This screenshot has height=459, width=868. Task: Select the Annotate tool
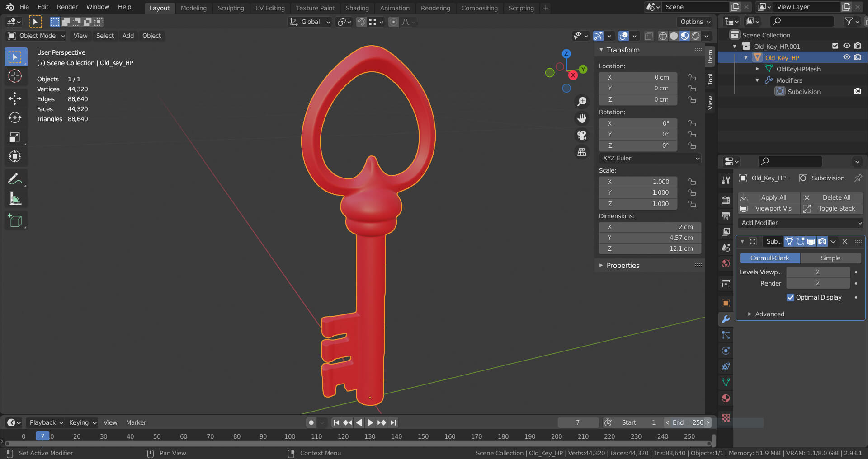click(15, 179)
